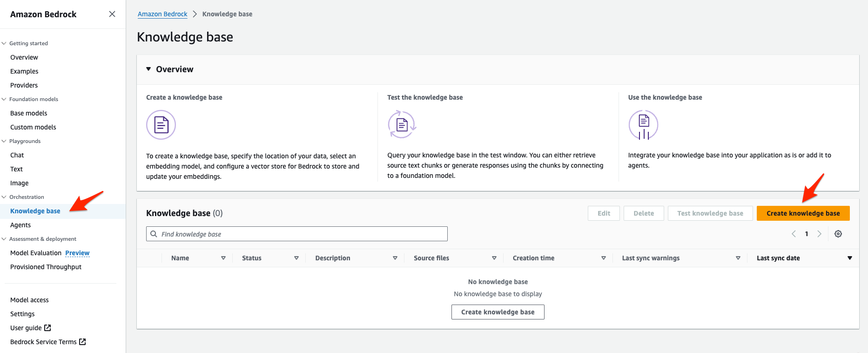
Task: Collapse Assessment & deployment section
Action: tap(4, 239)
